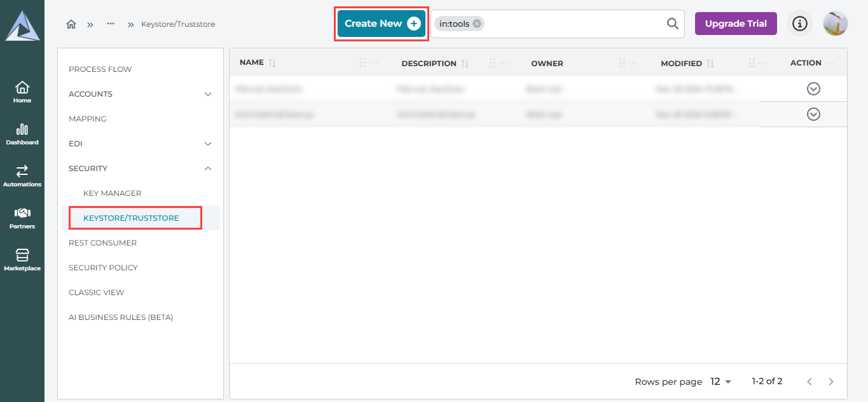Open Home from the left sidebar
This screenshot has height=402, width=868.
22,92
